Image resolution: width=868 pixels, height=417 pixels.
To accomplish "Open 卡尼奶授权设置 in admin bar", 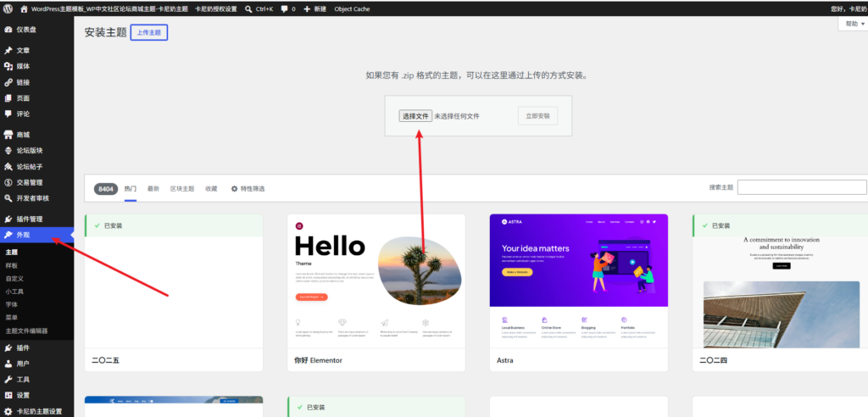I will 216,8.
